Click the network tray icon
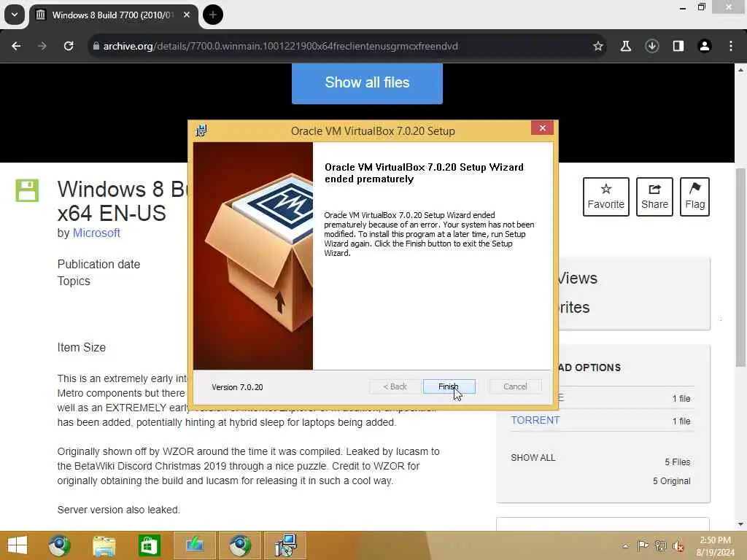Screen dimensions: 747x560 (660, 545)
